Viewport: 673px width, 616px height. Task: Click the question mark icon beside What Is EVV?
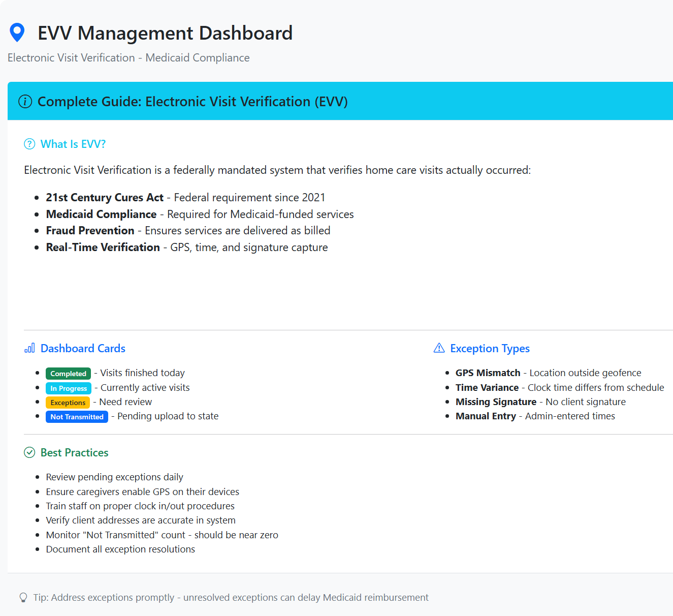(29, 144)
